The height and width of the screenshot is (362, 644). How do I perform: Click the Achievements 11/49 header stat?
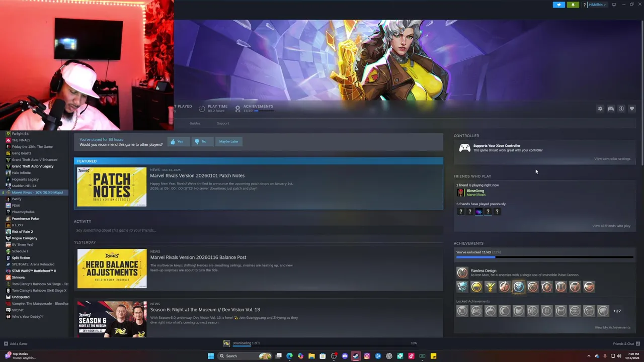pyautogui.click(x=255, y=108)
